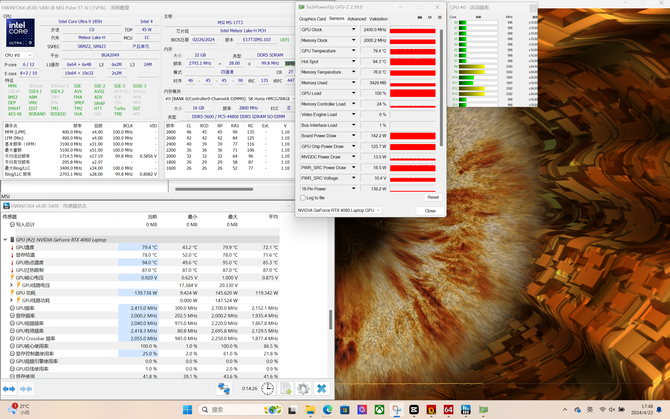Click the CapCut taskbar icon
Image resolution: width=670 pixels, height=419 pixels.
click(x=414, y=410)
